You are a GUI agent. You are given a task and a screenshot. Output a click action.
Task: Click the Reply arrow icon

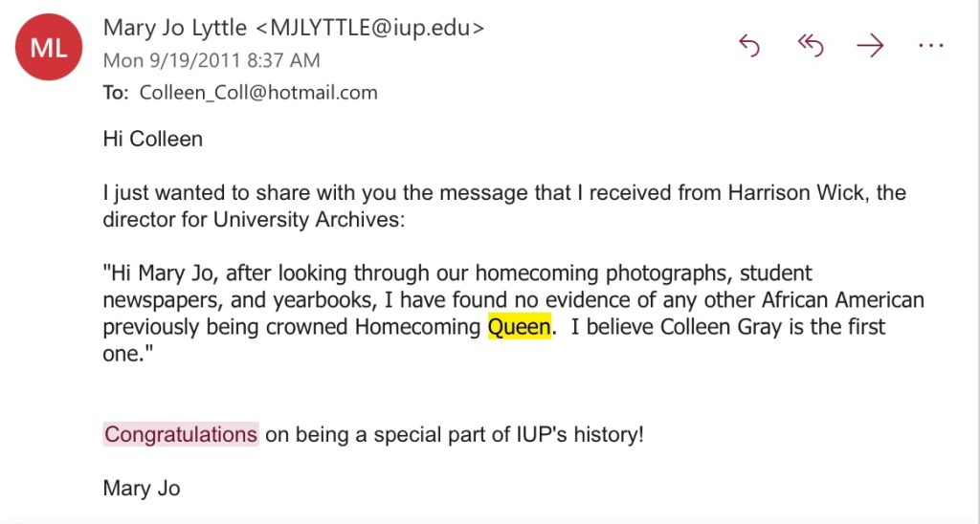[749, 46]
